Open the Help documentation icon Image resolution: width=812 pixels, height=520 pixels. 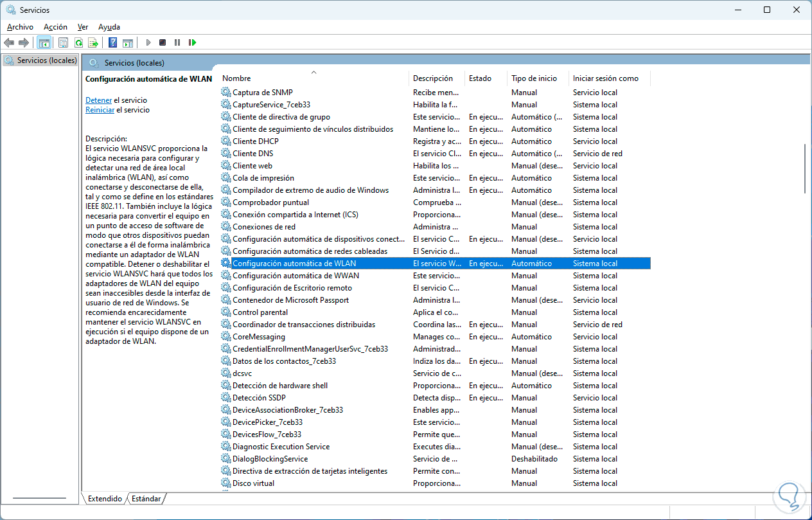point(112,42)
